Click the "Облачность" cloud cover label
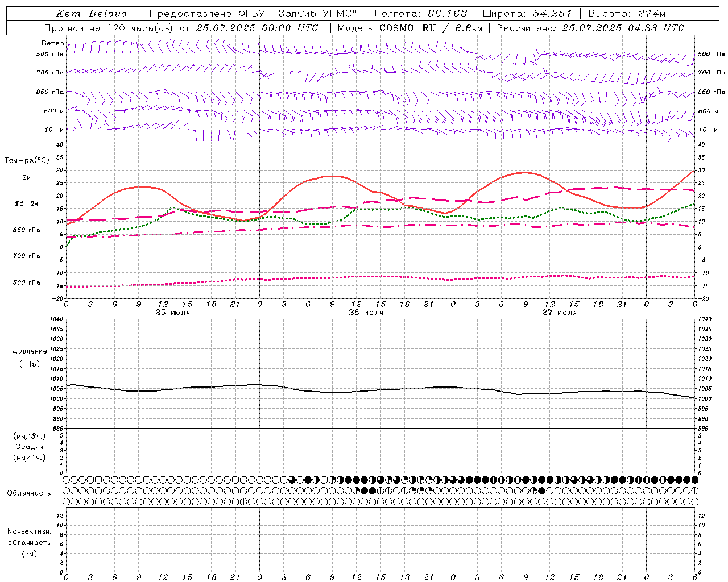728x582 pixels. pyautogui.click(x=29, y=493)
